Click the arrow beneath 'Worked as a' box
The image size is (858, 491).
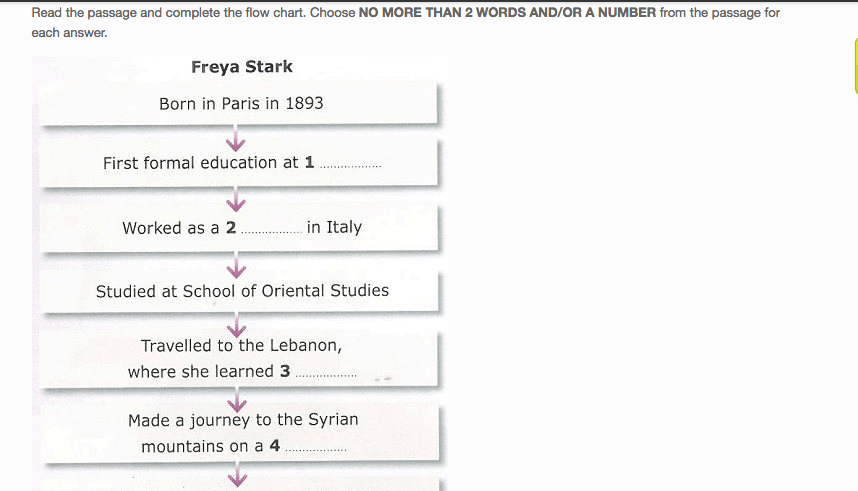(x=236, y=265)
